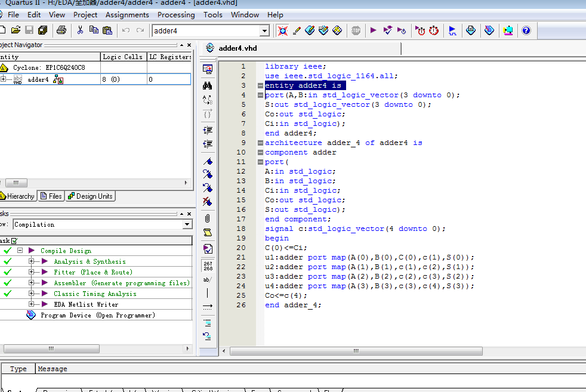Paste from clipboard using the toolbar icon
The width and height of the screenshot is (586, 392).
pyautogui.click(x=107, y=30)
